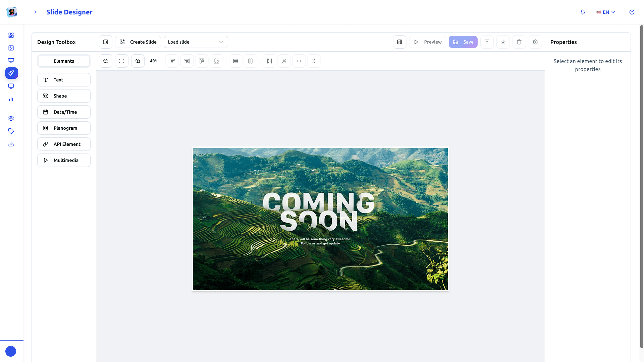The image size is (644, 362).
Task: Align selected elements to the top
Action: (x=202, y=61)
